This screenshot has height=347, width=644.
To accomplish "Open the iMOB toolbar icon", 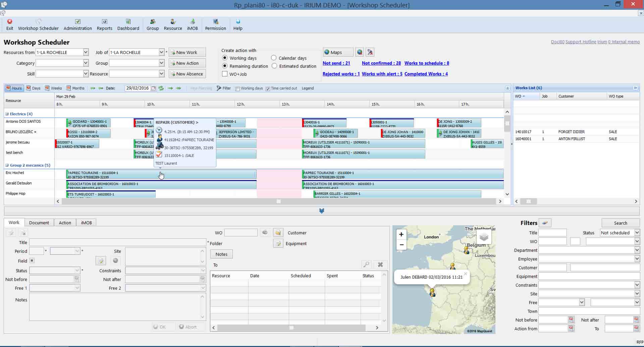I will (x=192, y=24).
